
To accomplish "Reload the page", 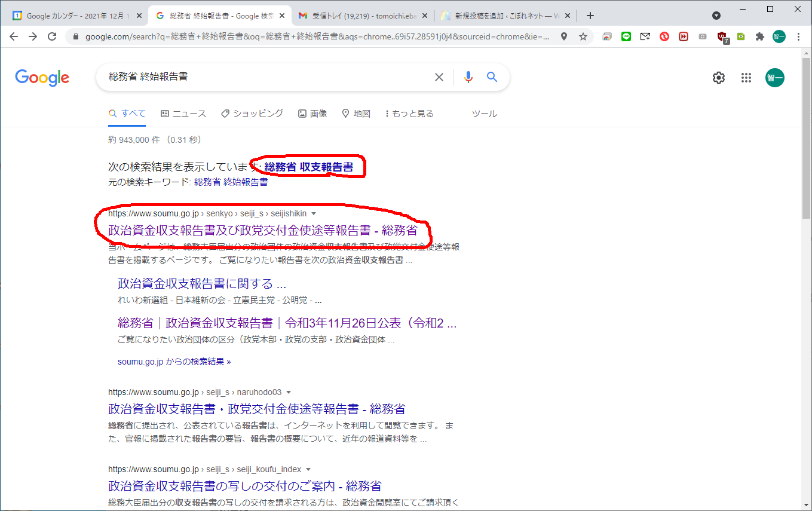I will [52, 36].
